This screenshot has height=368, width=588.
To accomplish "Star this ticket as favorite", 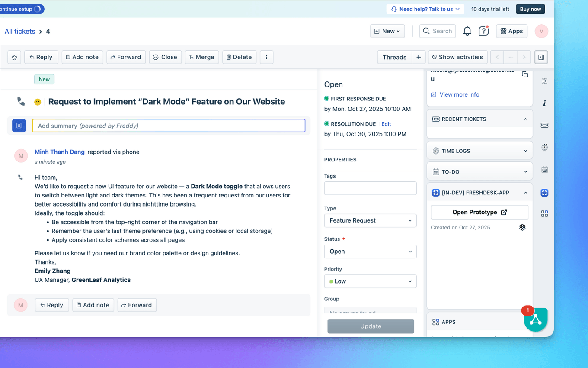I will pos(14,57).
